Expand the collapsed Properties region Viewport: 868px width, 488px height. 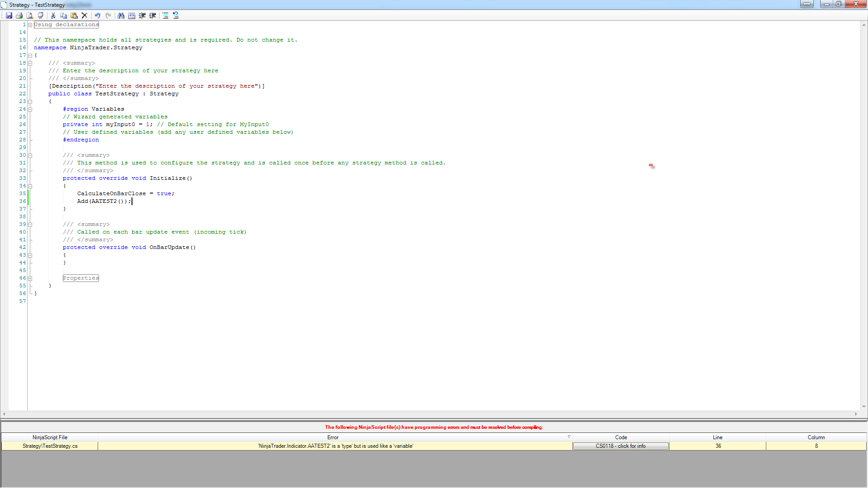(x=30, y=278)
